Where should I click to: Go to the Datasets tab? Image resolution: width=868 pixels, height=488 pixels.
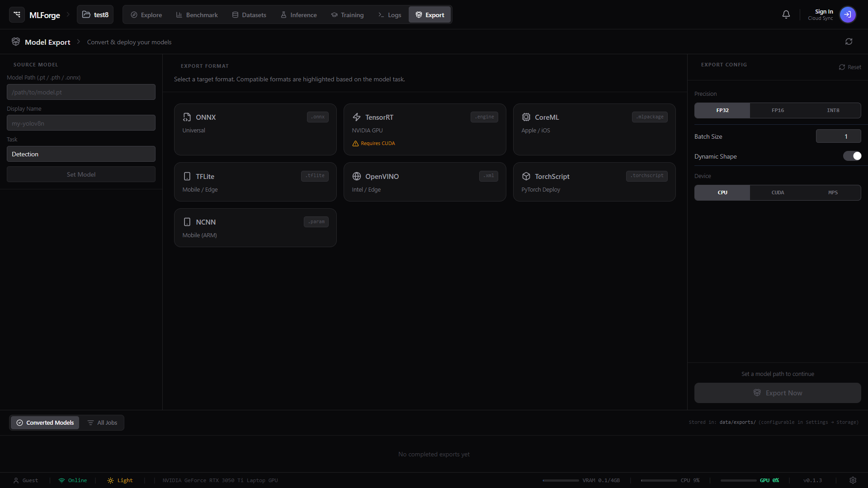[249, 15]
